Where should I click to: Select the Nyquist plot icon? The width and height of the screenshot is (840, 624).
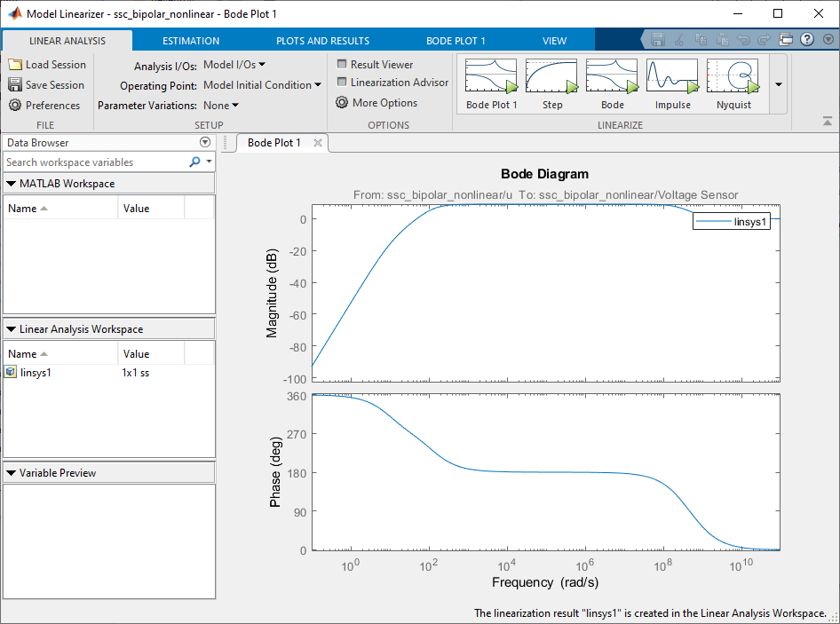pyautogui.click(x=733, y=76)
